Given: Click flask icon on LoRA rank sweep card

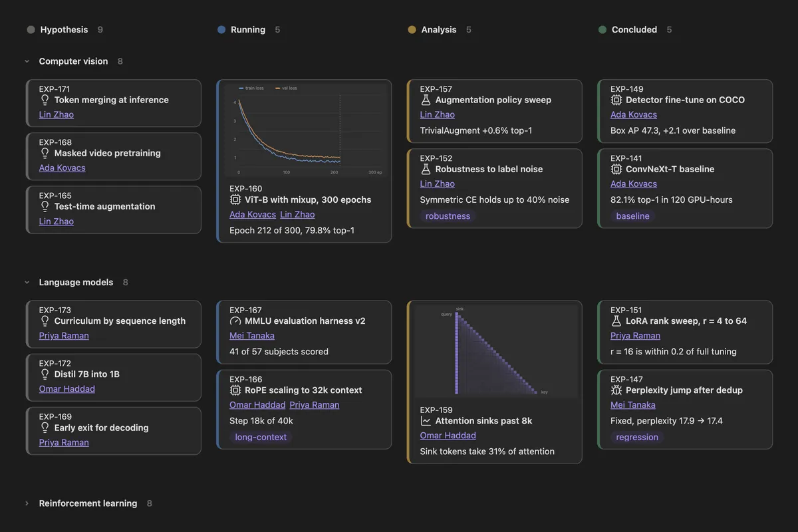Looking at the screenshot, I should click(616, 321).
